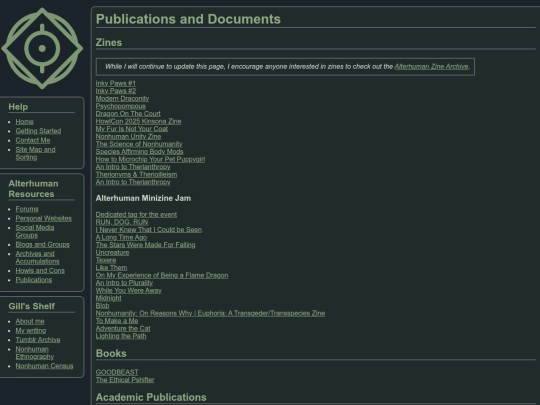Open the Psychopompous zine
The height and width of the screenshot is (405, 540).
pyautogui.click(x=121, y=106)
